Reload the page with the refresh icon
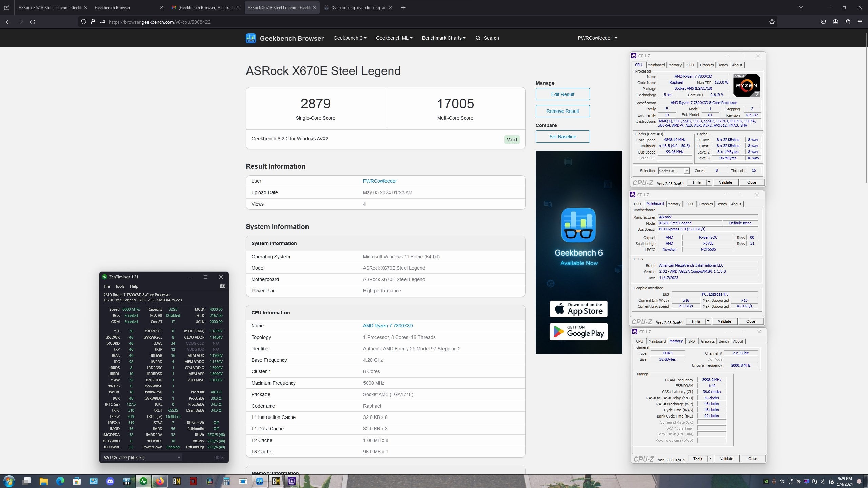Image resolution: width=868 pixels, height=488 pixels. point(33,22)
